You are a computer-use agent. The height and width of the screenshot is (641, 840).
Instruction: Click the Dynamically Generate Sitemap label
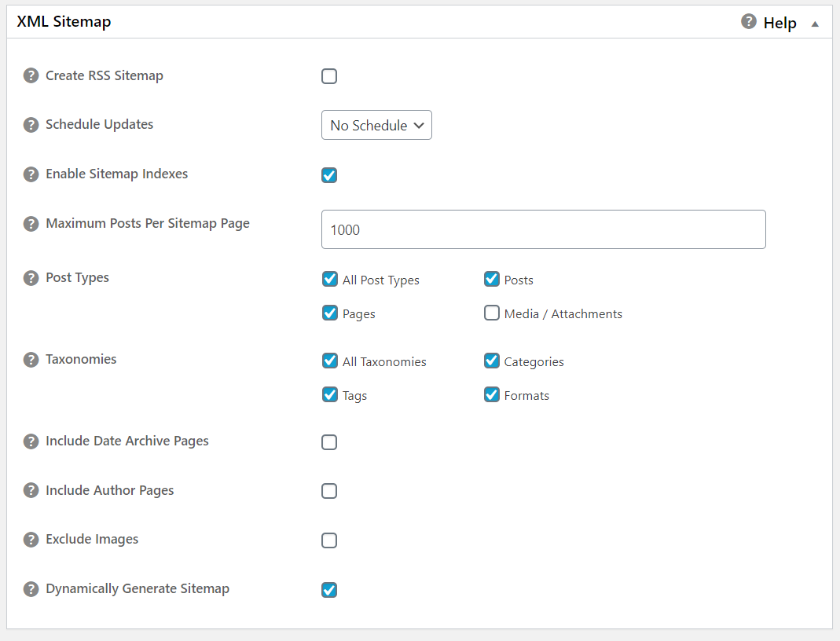coord(138,588)
